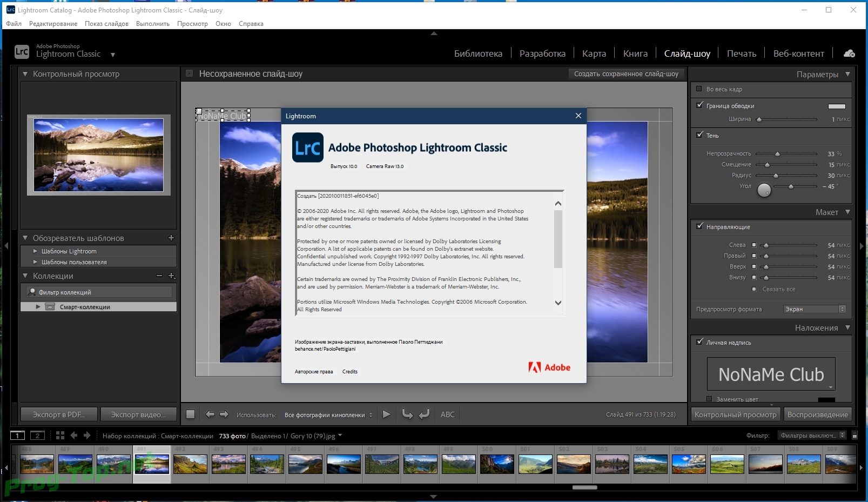Disable 'Направляющие' guides checkbox
Screen dimensions: 868x502
pyautogui.click(x=699, y=226)
